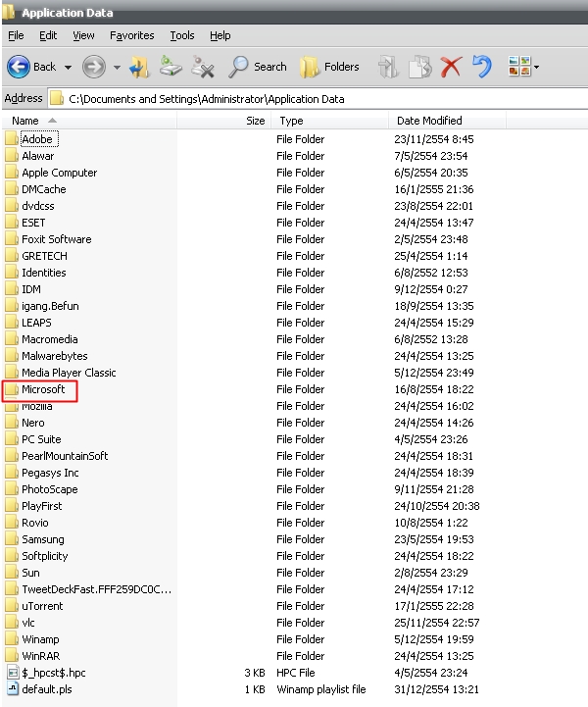
Task: Open Views dropdown arrow
Action: click(x=537, y=68)
